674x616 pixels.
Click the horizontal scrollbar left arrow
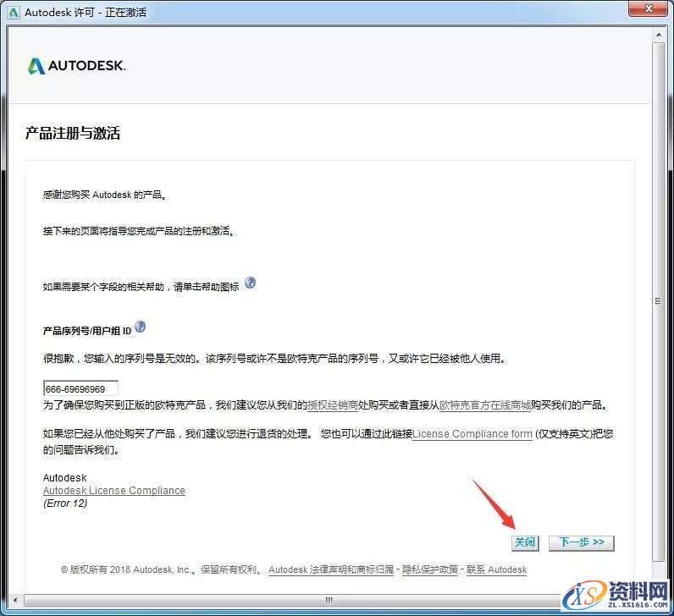pos(15,600)
